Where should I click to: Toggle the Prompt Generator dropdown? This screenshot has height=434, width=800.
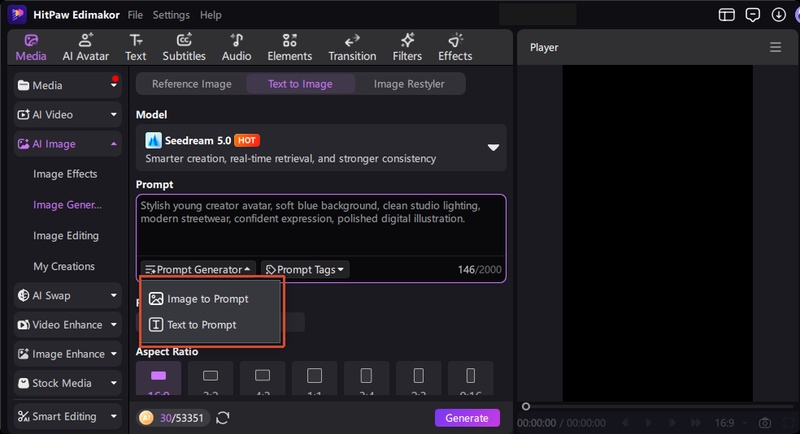198,269
